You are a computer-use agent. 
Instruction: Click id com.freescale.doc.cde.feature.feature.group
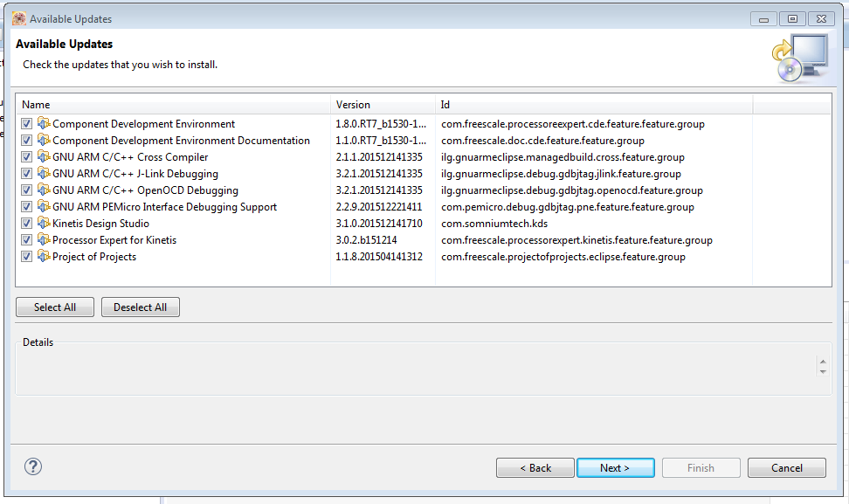pyautogui.click(x=542, y=141)
